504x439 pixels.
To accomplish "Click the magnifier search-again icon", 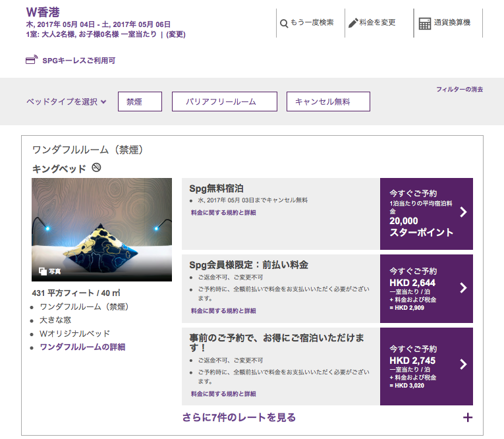I will (x=284, y=24).
